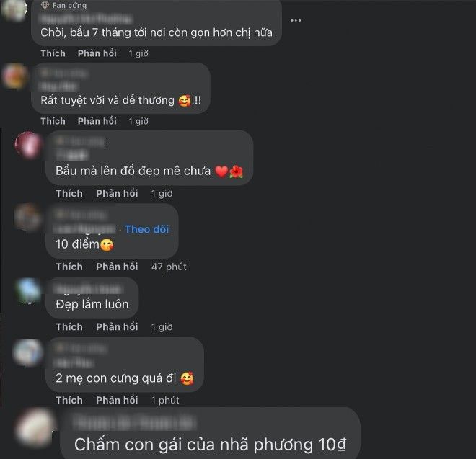The height and width of the screenshot is (459, 476).
Task: Like the 'Bầu mà lên đồ đẹp' comment
Action: click(69, 193)
